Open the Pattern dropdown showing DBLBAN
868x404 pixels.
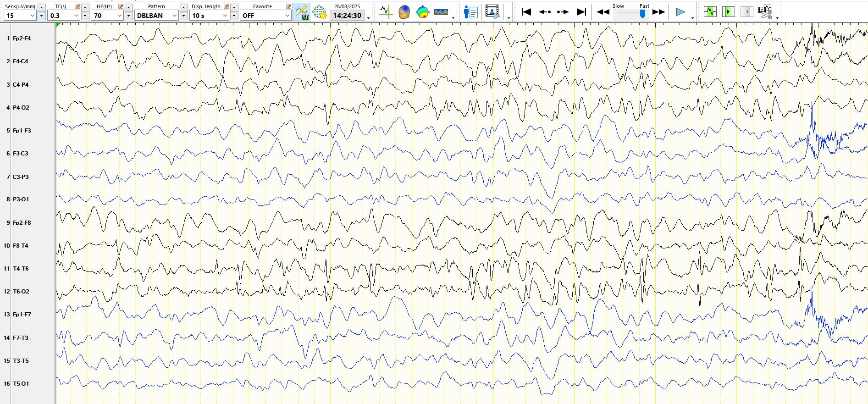point(156,16)
